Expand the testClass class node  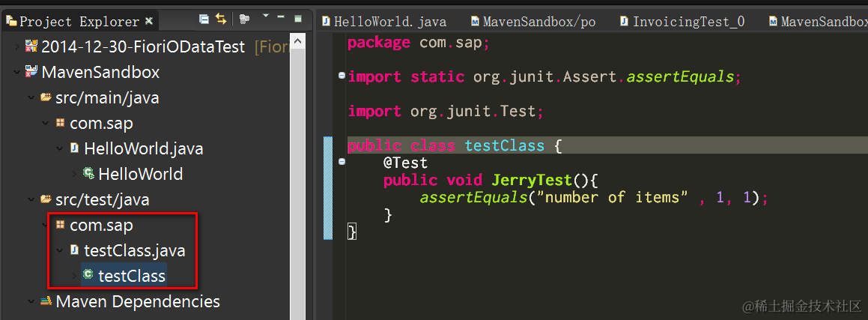pyautogui.click(x=74, y=276)
